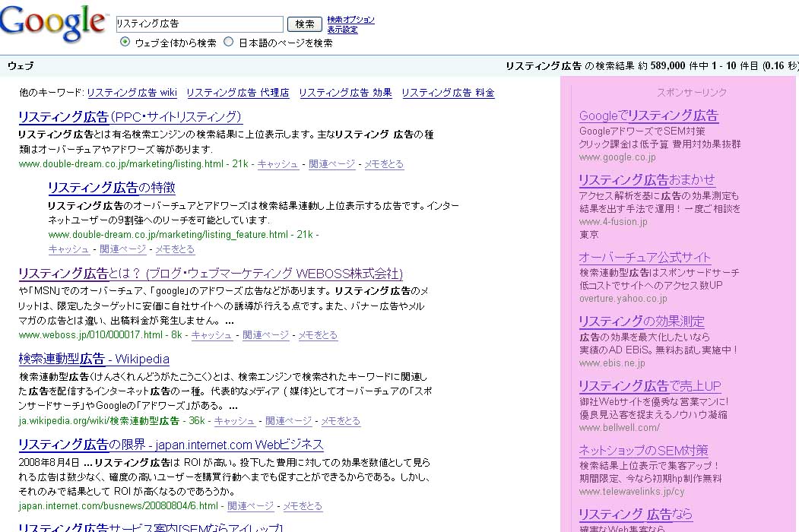Screen dimensions: 799x532
Task: Open キャッシュ for the weboss.jp result
Action: (211, 335)
